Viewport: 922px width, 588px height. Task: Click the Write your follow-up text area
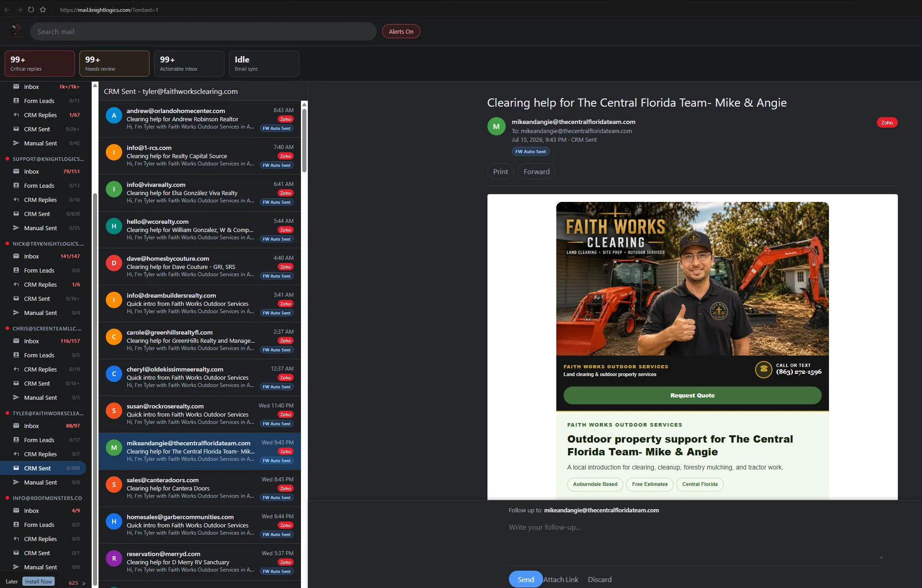[x=696, y=540]
